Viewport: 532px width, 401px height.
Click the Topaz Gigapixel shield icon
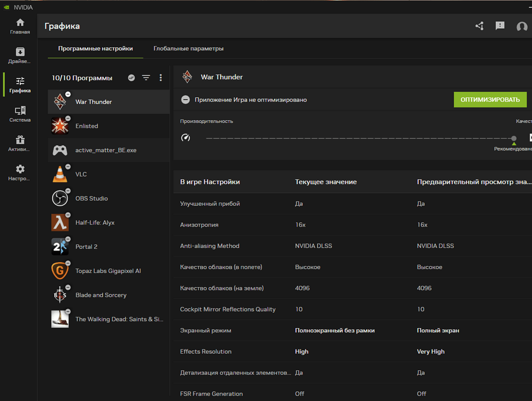pos(60,271)
